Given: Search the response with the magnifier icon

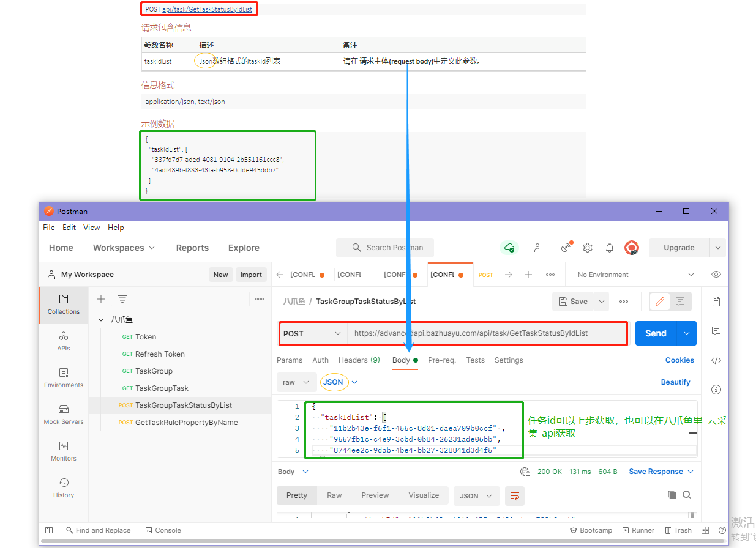Looking at the screenshot, I should (x=687, y=495).
